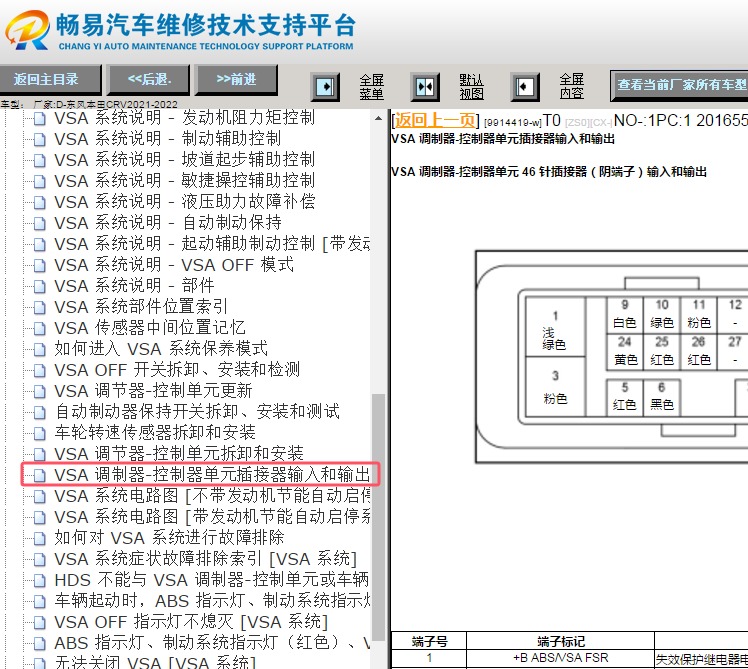Open VSA 系统说明 - 坡道起步辅助控制
Screen dimensions: 748x669
click(x=184, y=160)
